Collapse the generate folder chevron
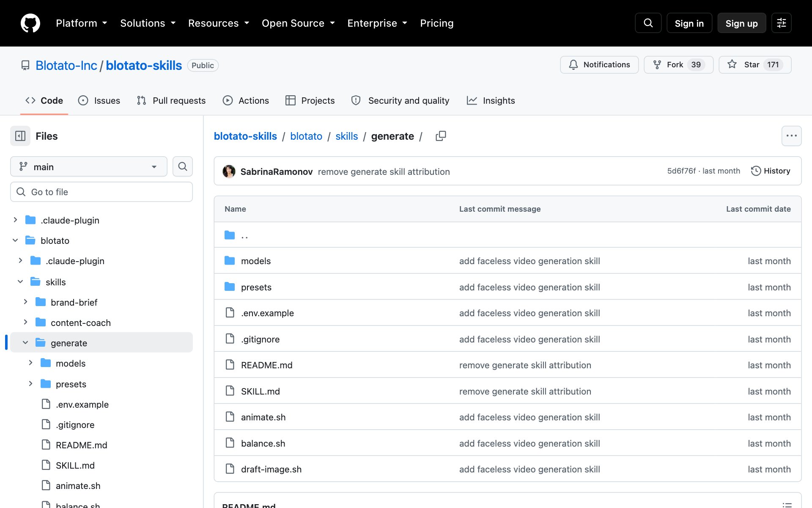The width and height of the screenshot is (812, 508). coord(25,342)
